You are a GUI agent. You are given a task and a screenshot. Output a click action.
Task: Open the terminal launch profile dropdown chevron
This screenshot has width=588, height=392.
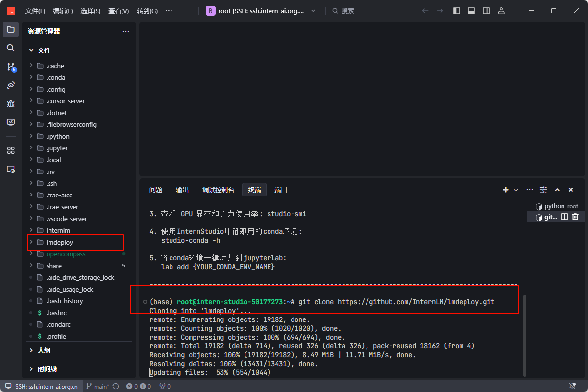click(x=515, y=189)
